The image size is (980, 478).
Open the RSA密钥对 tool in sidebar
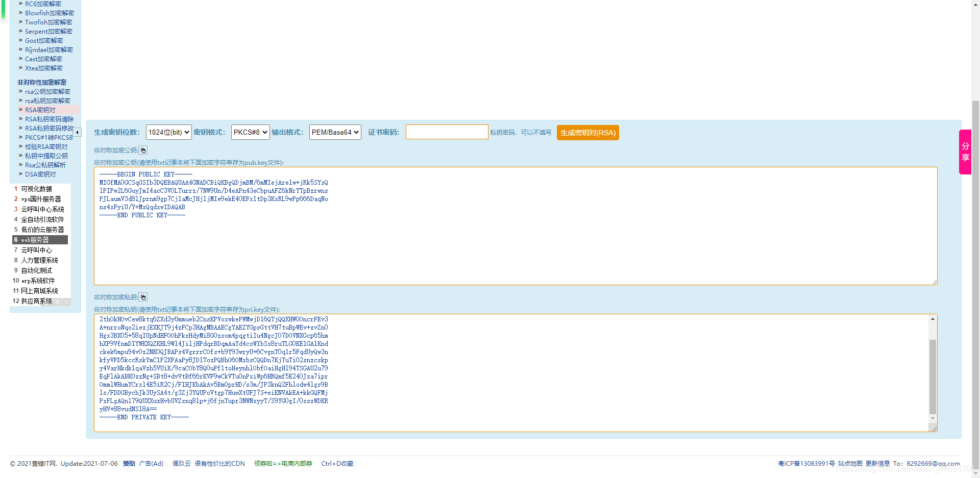click(40, 110)
